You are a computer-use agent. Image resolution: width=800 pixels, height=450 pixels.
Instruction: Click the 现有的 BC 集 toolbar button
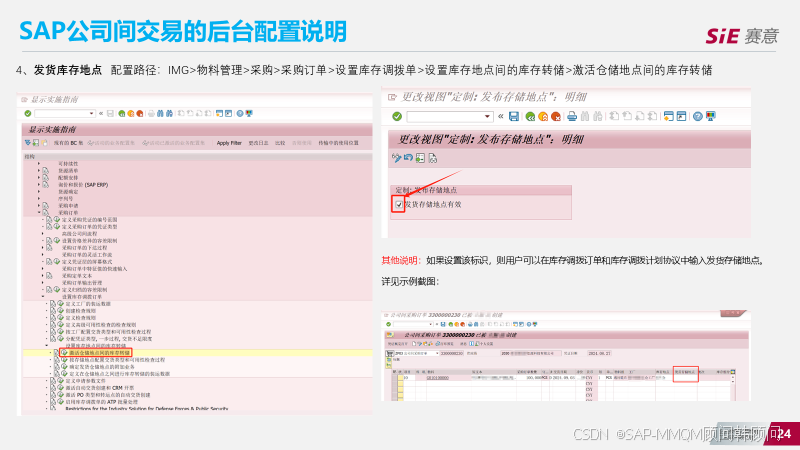(68, 143)
